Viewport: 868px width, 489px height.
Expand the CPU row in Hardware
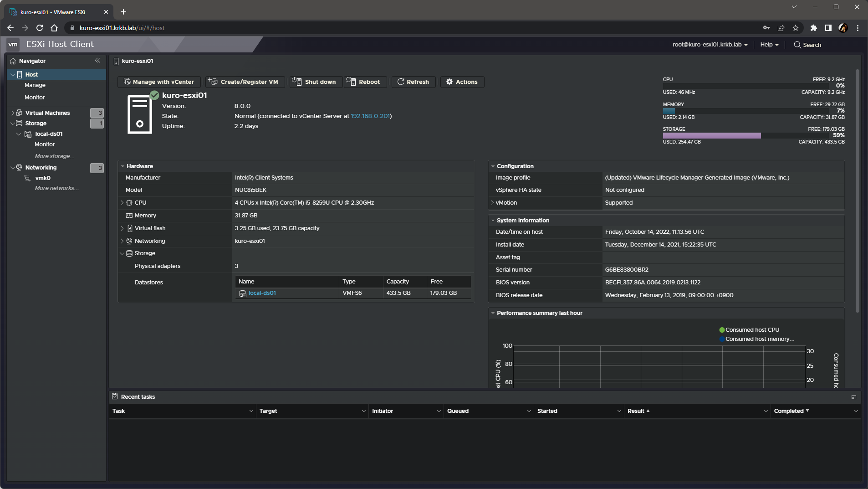click(122, 202)
